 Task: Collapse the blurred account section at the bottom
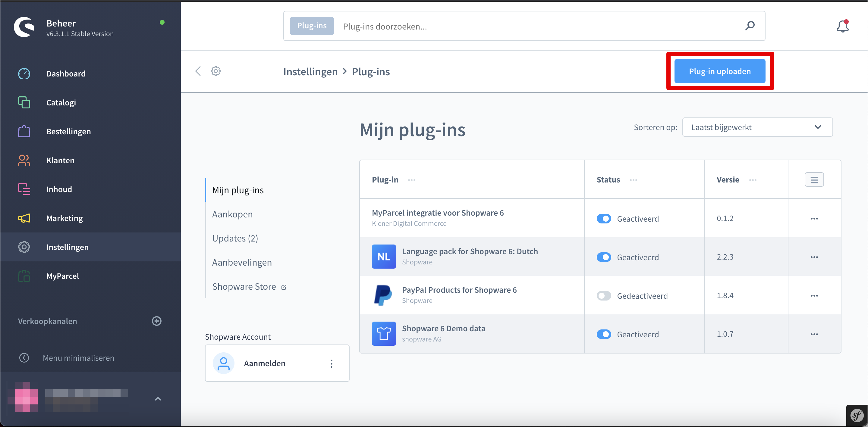pyautogui.click(x=157, y=398)
